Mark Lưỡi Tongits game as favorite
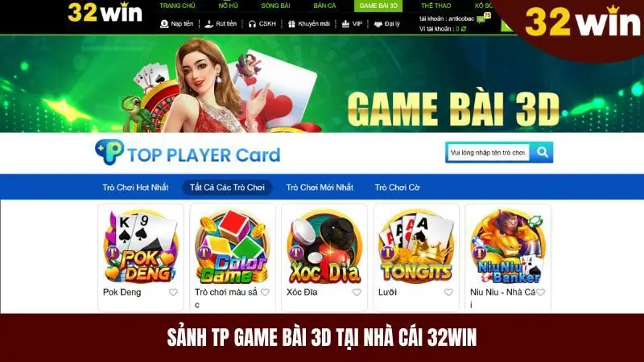644x362 pixels. pos(448,292)
